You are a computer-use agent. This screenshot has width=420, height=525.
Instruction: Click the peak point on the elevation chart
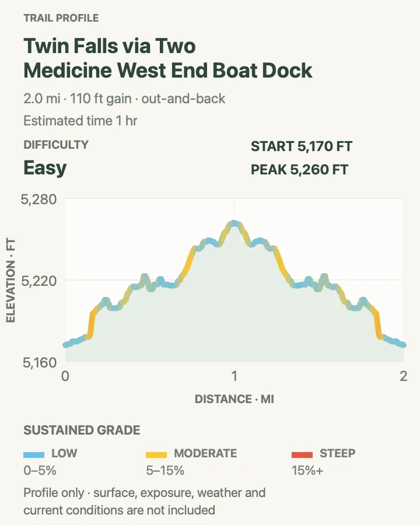pos(235,223)
